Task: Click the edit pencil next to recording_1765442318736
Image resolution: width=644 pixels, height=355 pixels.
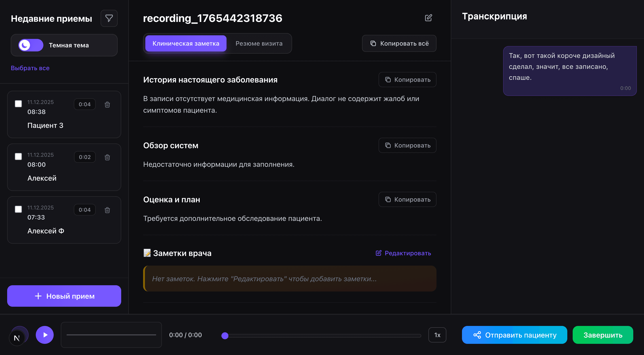Action: coord(428,18)
